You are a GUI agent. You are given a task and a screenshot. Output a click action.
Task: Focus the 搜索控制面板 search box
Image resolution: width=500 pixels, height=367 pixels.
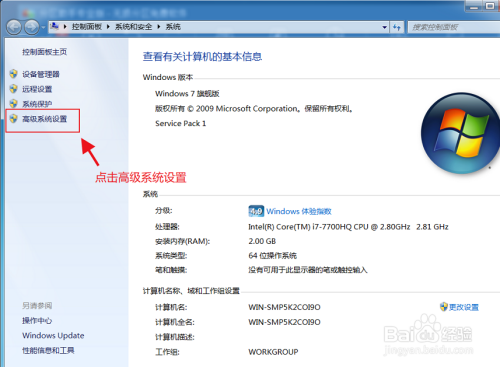(454, 27)
